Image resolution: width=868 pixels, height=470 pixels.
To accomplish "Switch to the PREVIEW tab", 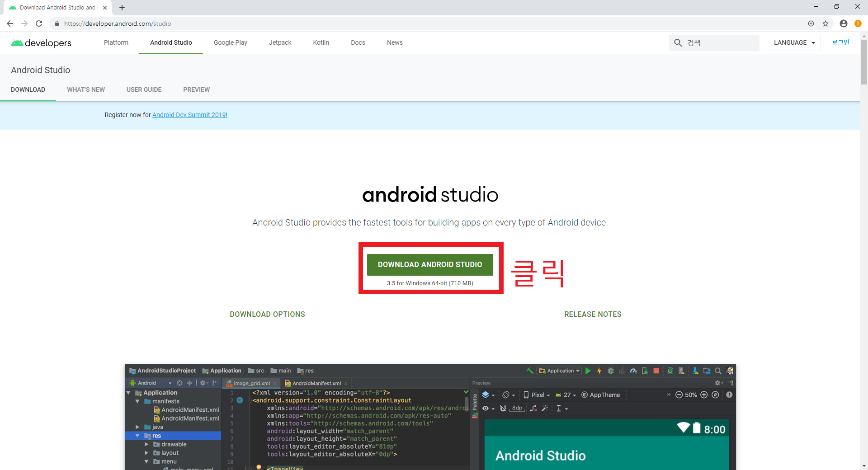I will click(x=197, y=89).
